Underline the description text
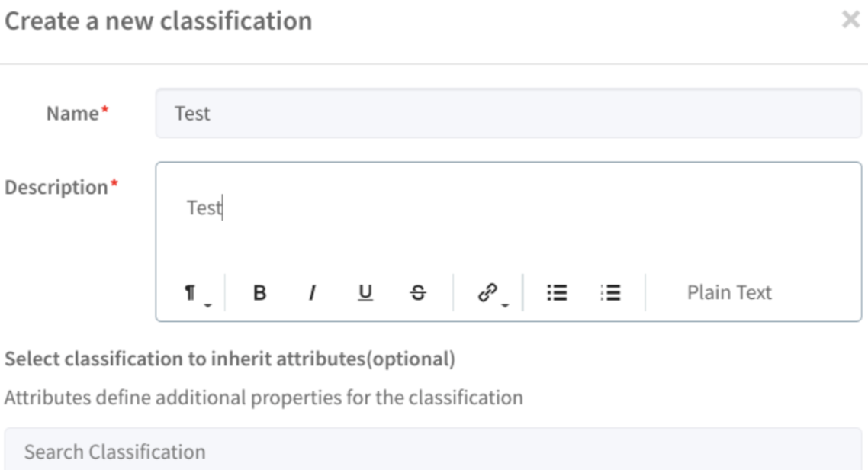868x470 pixels. (365, 293)
